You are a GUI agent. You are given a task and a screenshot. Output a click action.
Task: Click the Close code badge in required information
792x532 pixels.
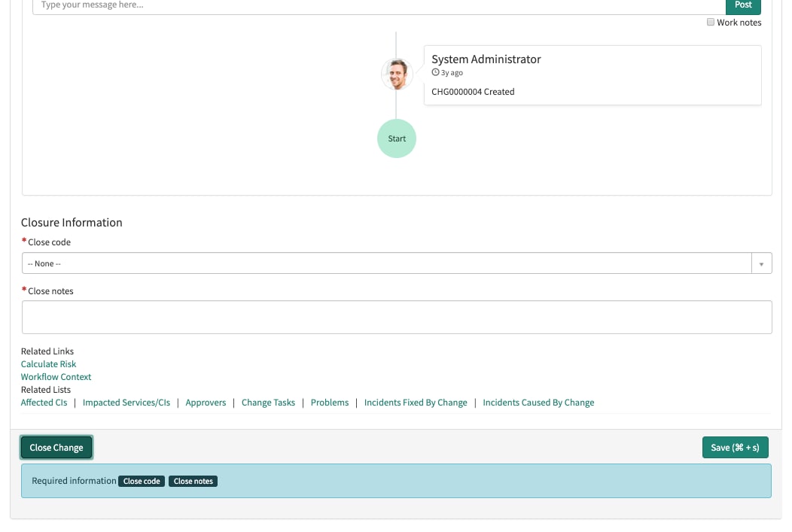pos(142,481)
